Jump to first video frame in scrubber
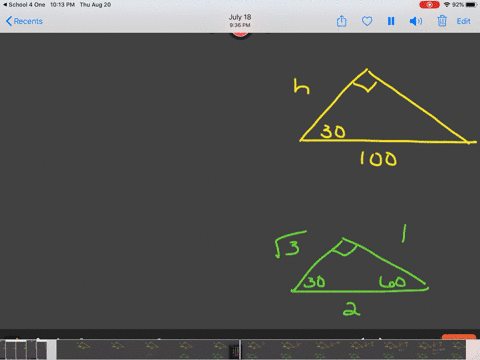The height and width of the screenshot is (360, 480). point(73,349)
